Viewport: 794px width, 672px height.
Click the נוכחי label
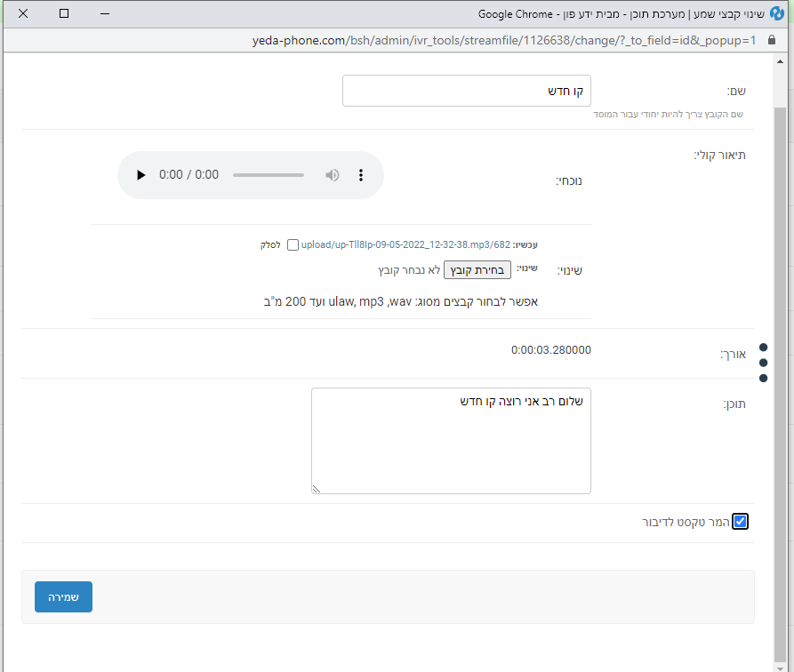coord(569,180)
